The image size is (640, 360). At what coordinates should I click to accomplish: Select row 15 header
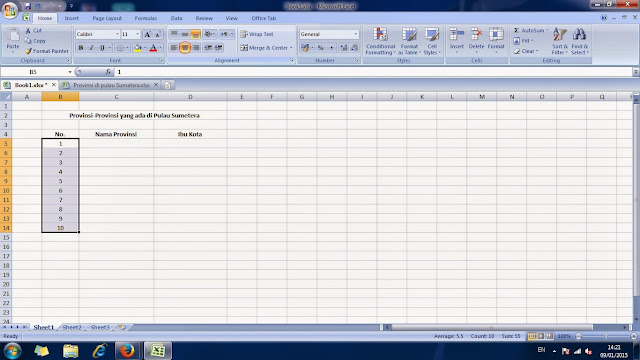pyautogui.click(x=6, y=237)
